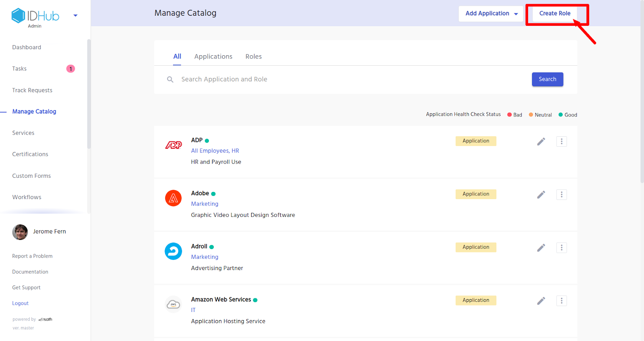The width and height of the screenshot is (644, 341).
Task: Click the Create Role button
Action: (x=555, y=14)
